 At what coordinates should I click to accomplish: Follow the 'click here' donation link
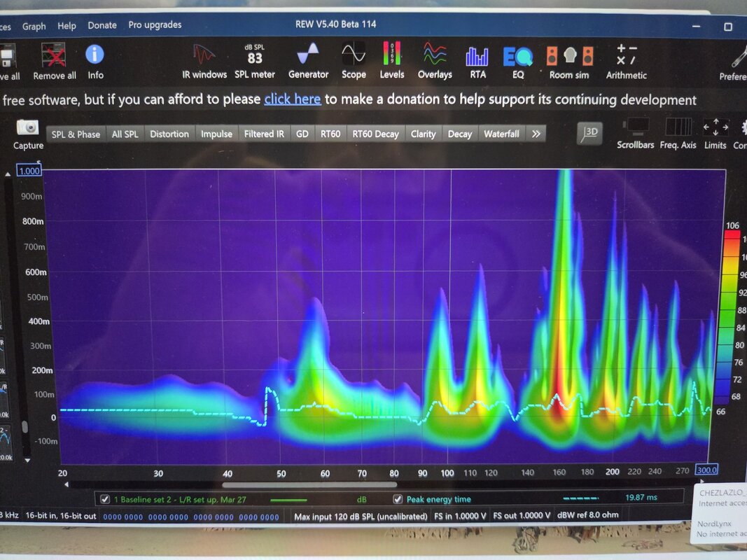point(292,99)
